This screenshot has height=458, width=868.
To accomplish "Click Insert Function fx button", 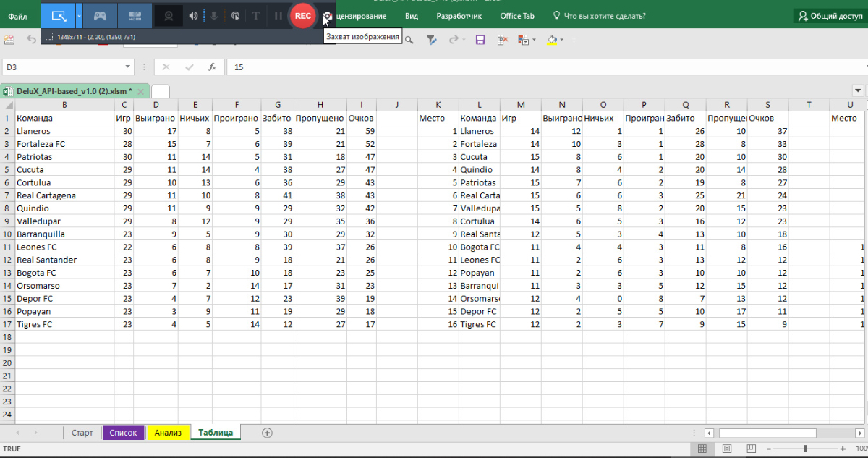I will [x=212, y=67].
